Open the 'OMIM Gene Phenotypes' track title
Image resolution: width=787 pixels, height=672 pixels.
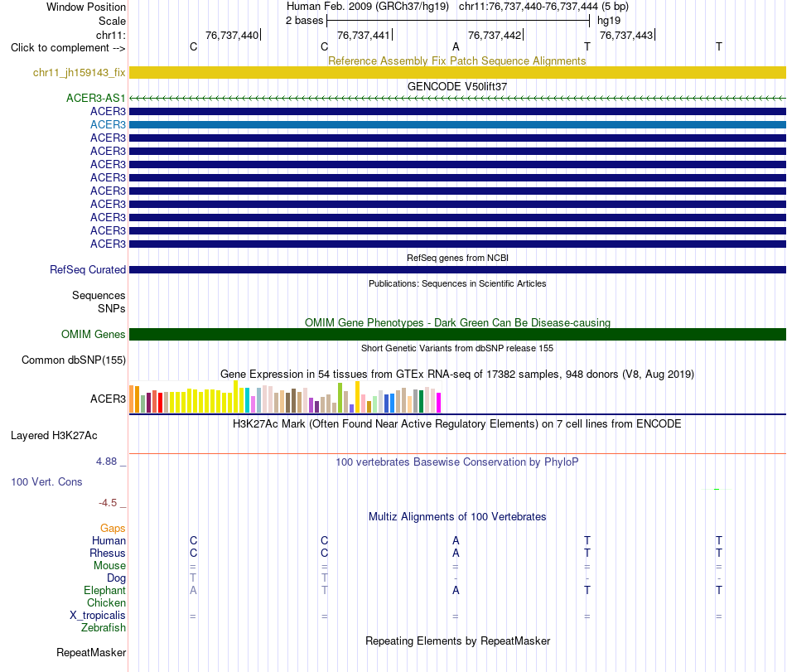pos(457,322)
